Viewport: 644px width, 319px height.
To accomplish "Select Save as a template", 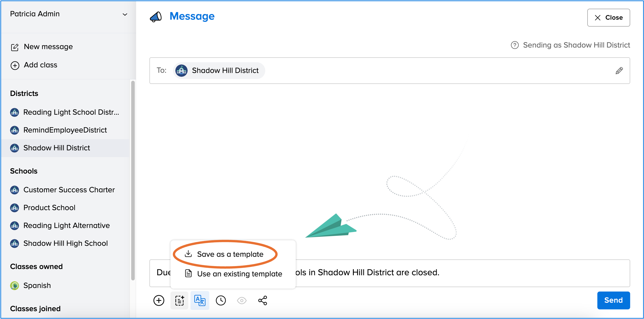I will click(x=230, y=254).
